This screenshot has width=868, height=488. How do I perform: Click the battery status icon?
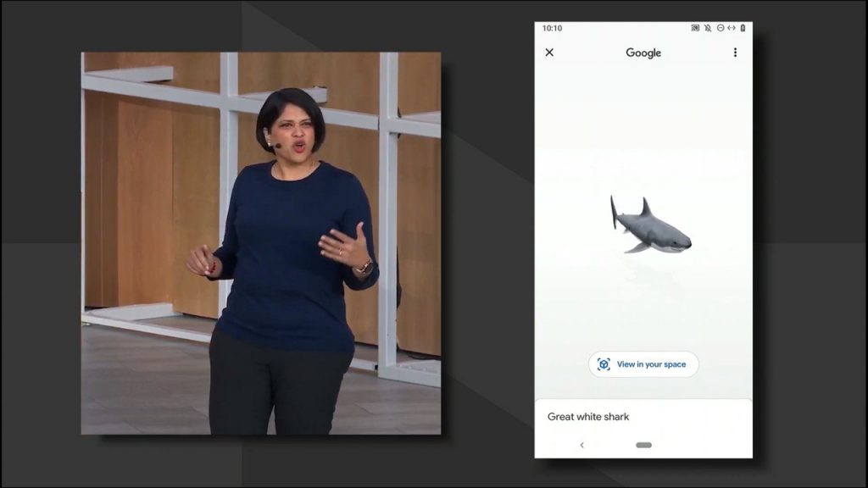click(743, 28)
